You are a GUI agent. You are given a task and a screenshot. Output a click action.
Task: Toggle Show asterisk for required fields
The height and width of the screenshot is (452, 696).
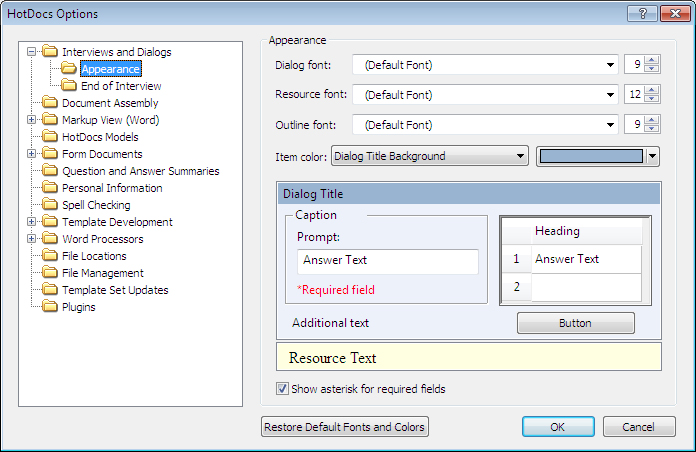[x=282, y=389]
